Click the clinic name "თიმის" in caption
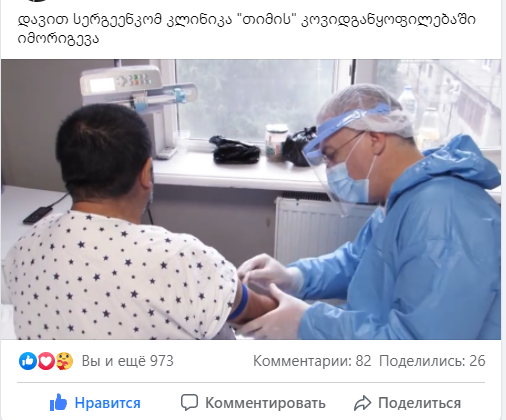The image size is (506, 420). point(266,20)
